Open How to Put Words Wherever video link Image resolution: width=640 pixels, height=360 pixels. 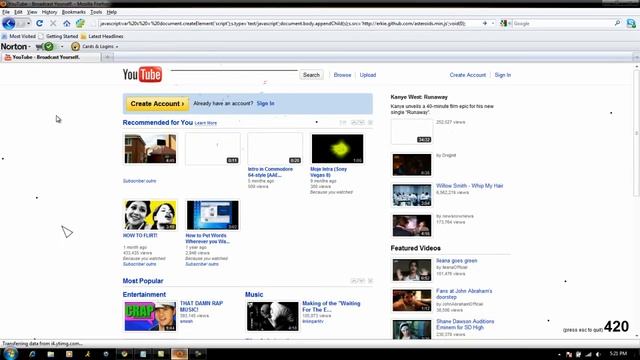[x=207, y=238]
